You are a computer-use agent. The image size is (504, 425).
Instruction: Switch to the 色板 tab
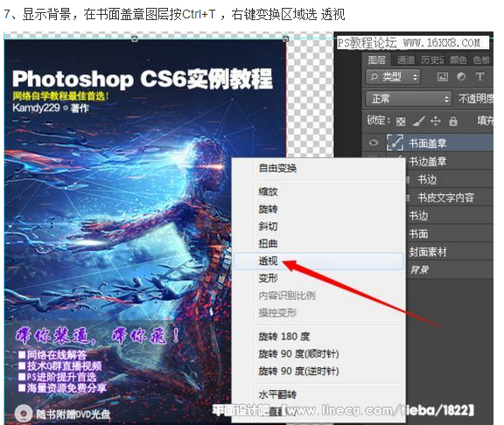pyautogui.click(x=481, y=60)
